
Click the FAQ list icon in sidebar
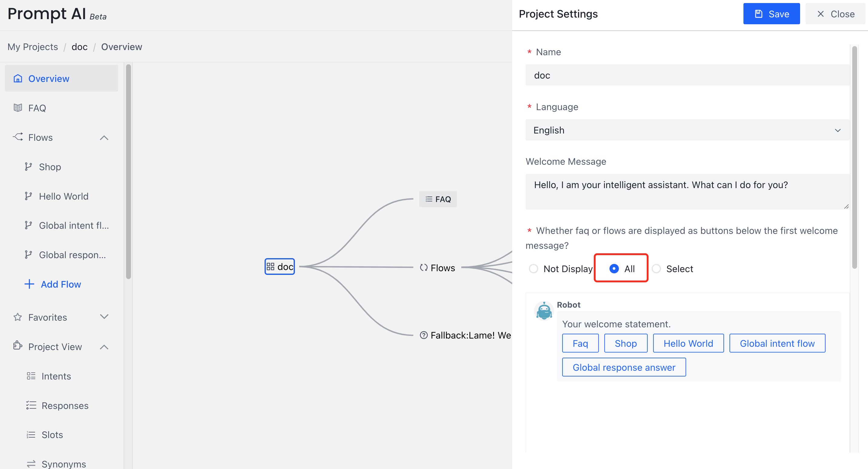click(x=17, y=108)
